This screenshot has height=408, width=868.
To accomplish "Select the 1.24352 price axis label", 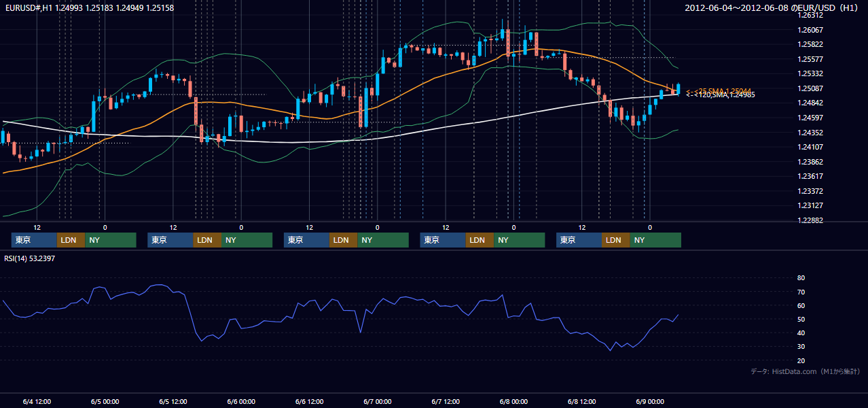I will tap(810, 133).
